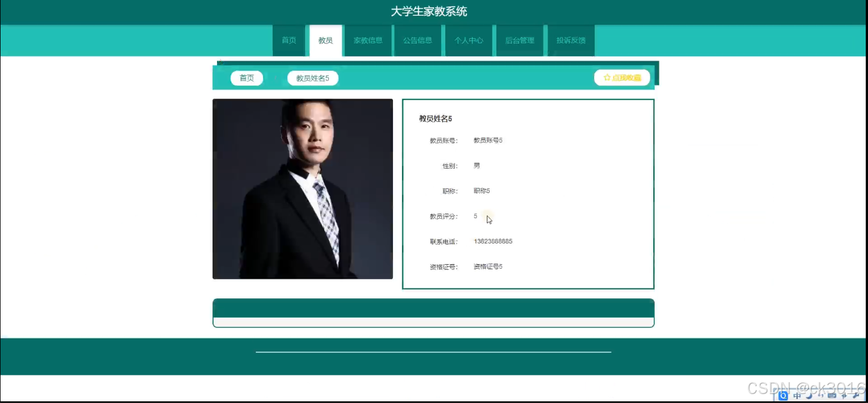868x403 pixels.
Task: Click the certificate value 资格证号5
Action: [488, 267]
